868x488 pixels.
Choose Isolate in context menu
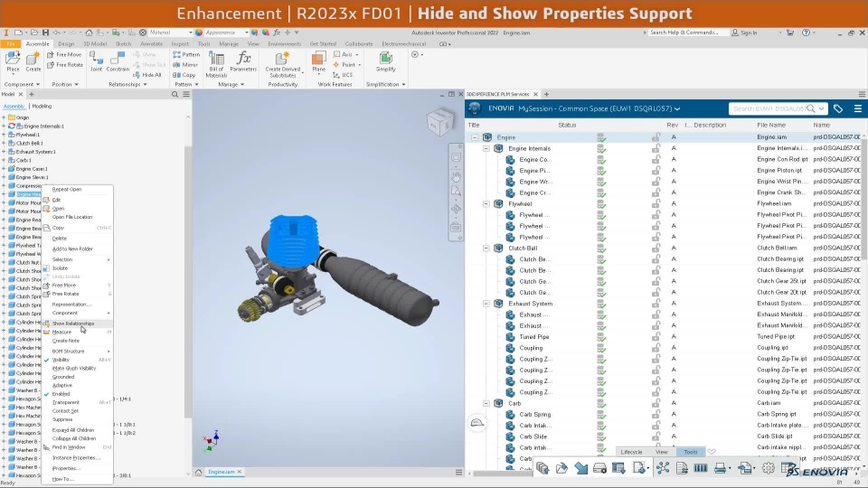pyautogui.click(x=60, y=268)
